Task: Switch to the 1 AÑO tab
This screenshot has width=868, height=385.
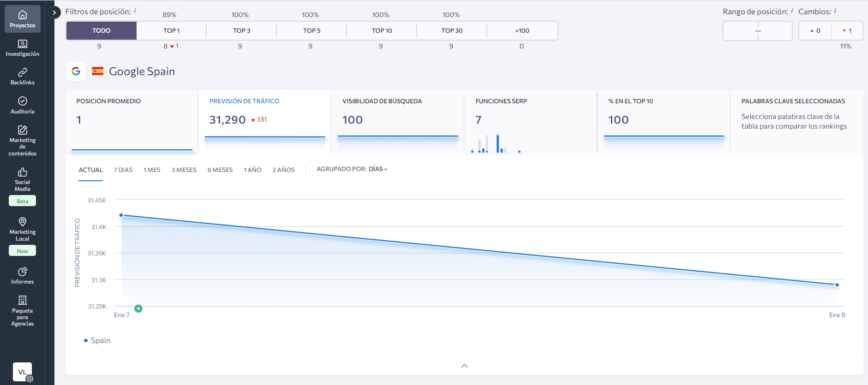Action: 252,170
